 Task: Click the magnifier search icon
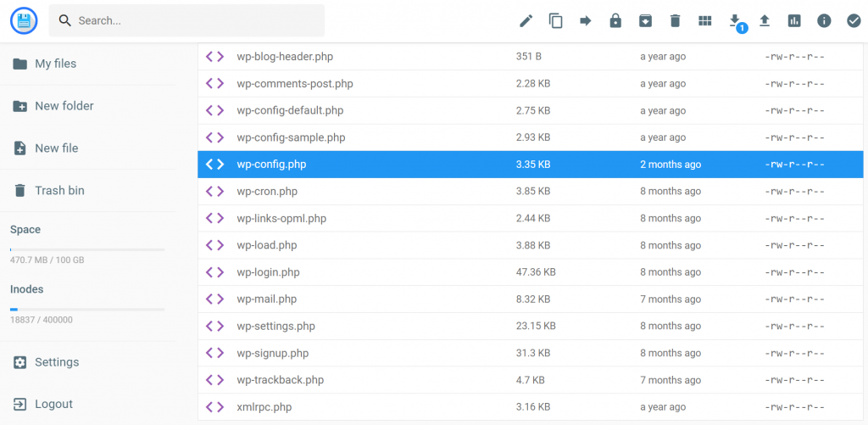coord(65,21)
